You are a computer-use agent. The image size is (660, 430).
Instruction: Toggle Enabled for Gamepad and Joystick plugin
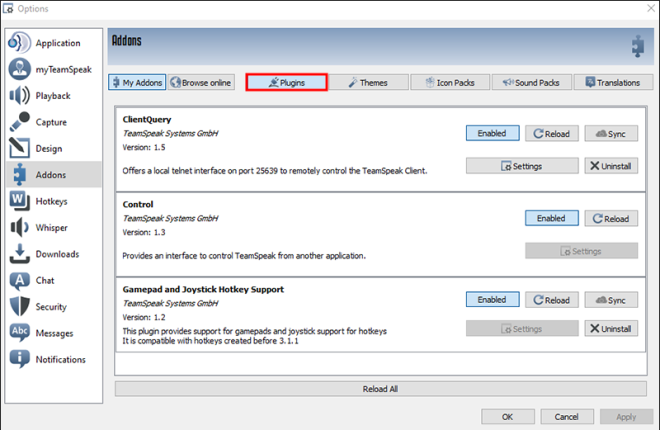coord(492,300)
